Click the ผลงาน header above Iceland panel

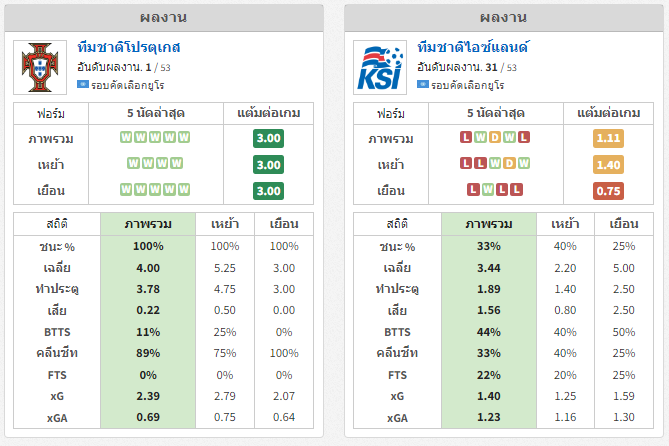click(x=503, y=17)
